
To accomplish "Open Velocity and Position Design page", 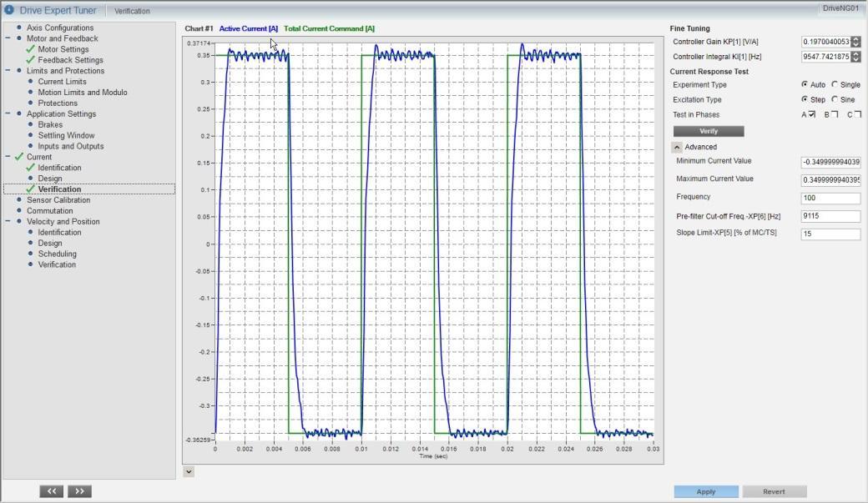I will coord(50,243).
